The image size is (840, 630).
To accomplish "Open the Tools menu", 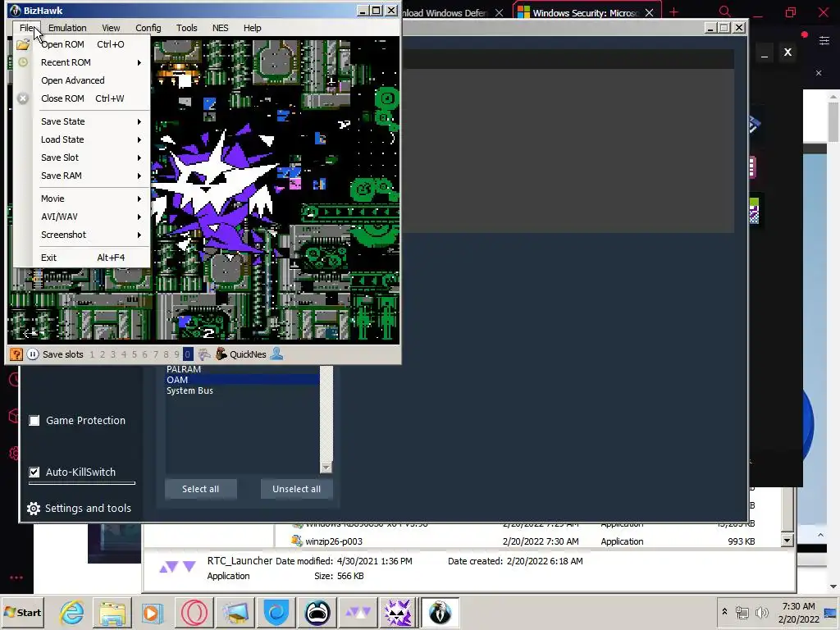I will click(186, 28).
